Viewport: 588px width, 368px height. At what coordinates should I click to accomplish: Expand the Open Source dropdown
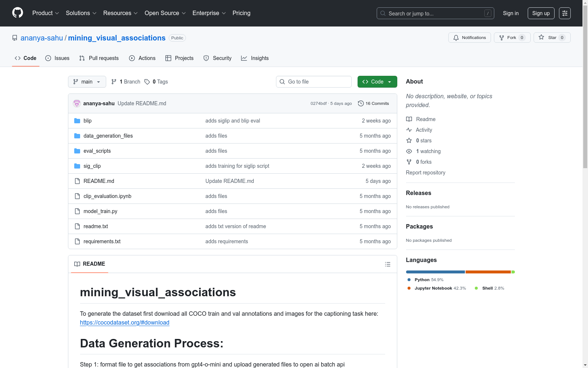pos(165,13)
